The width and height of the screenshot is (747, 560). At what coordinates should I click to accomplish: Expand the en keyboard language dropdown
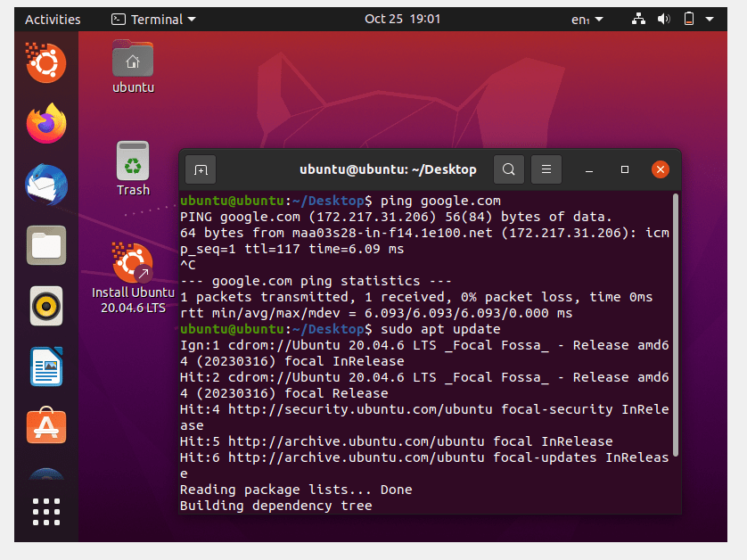pos(587,19)
